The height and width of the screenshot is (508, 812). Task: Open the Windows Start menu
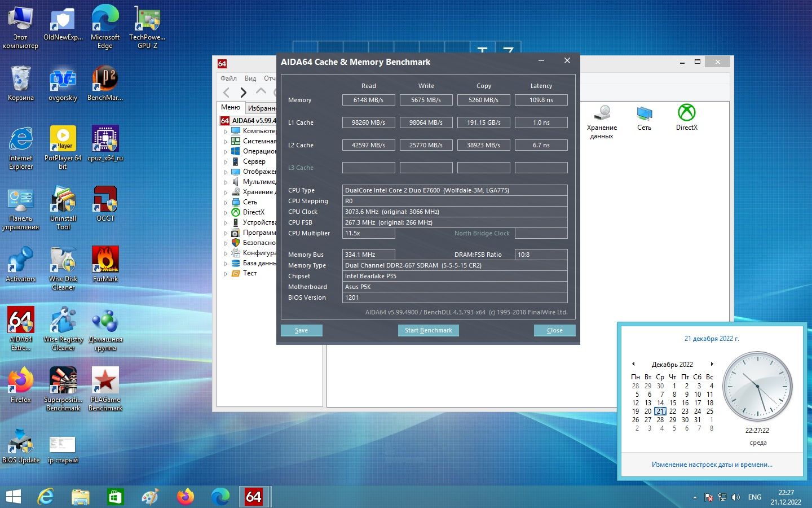[x=13, y=497]
